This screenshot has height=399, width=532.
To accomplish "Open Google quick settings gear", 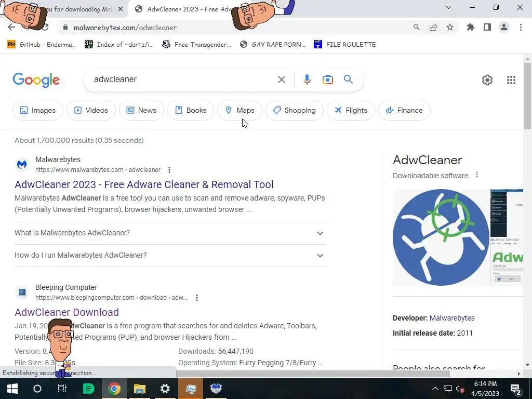I will tap(487, 80).
